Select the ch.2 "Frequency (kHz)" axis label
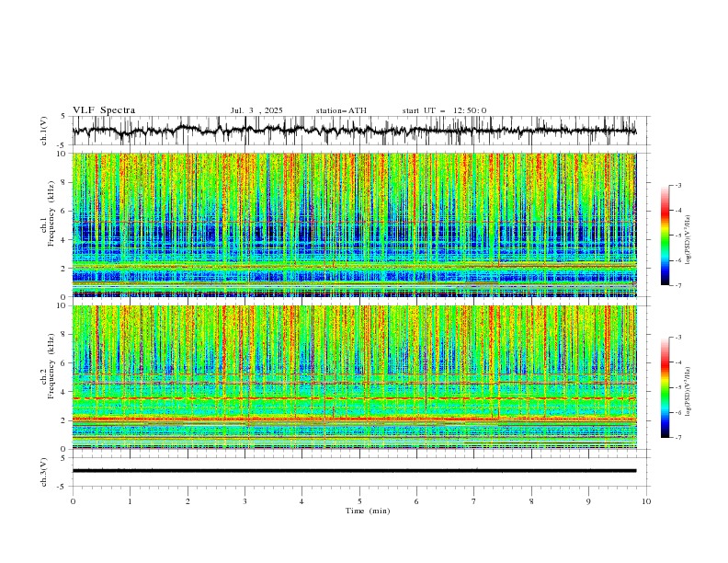This screenshot has width=728, height=563. (51, 365)
